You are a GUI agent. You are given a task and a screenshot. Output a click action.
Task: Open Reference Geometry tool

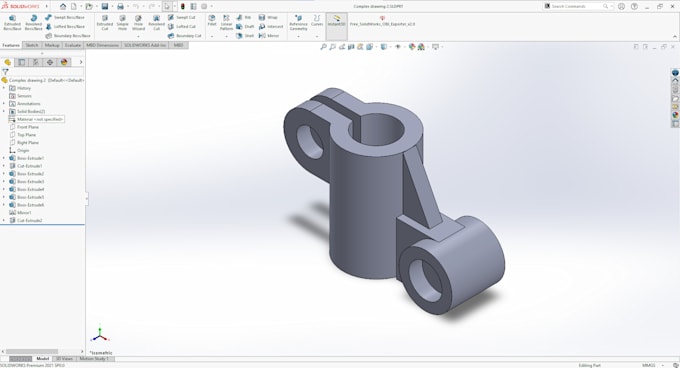[x=298, y=22]
